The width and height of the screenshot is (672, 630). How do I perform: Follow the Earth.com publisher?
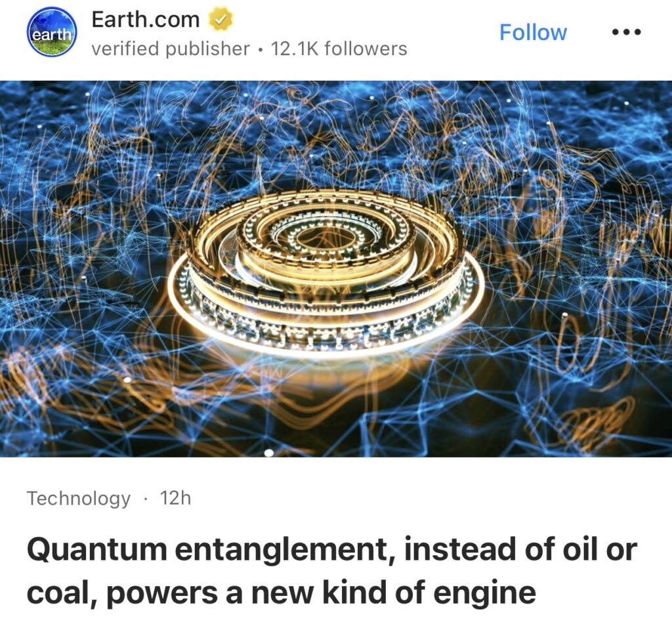point(533,32)
